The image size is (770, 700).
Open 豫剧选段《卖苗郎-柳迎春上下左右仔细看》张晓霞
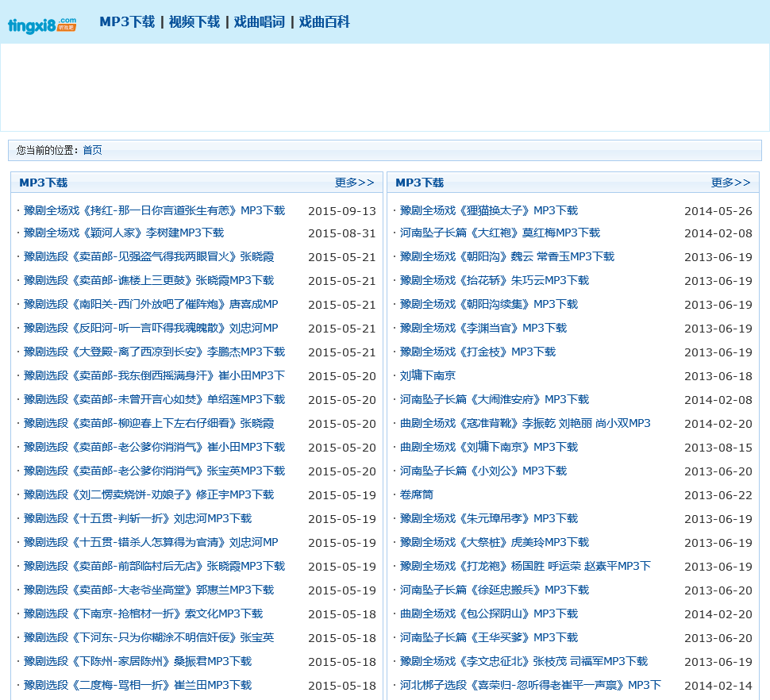pos(148,423)
